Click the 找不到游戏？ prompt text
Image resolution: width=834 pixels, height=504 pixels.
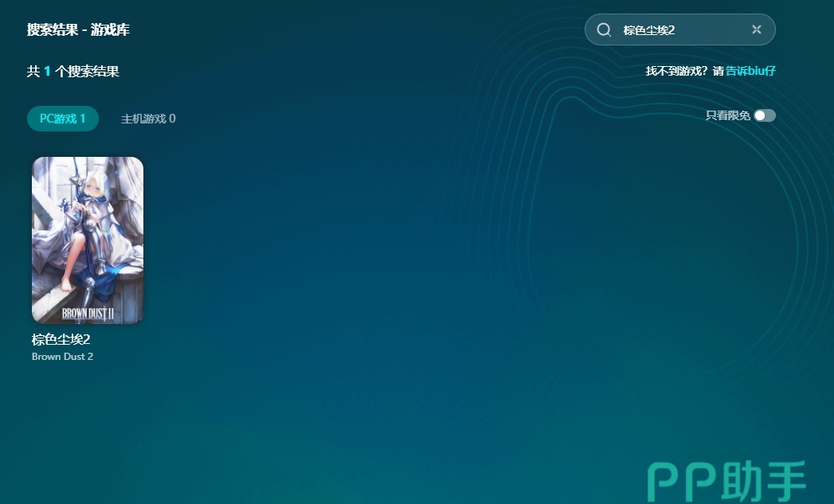click(676, 71)
